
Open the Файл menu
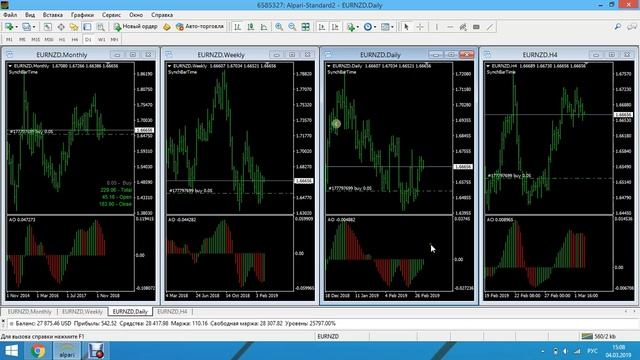click(x=10, y=15)
